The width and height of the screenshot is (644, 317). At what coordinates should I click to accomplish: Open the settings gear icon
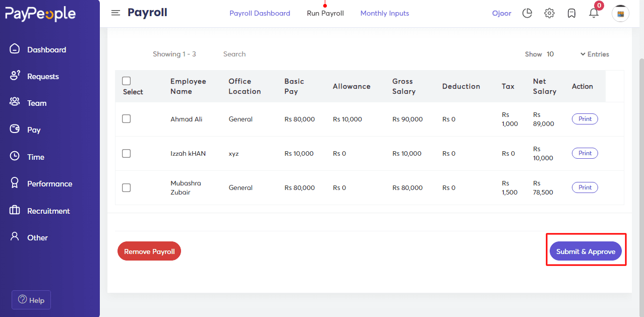(x=549, y=13)
